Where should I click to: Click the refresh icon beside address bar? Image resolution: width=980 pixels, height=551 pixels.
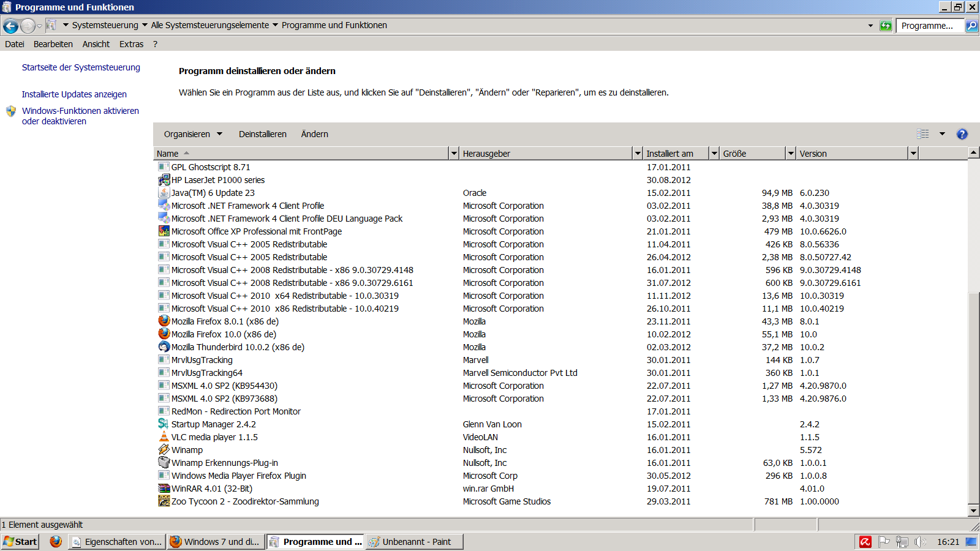(886, 26)
